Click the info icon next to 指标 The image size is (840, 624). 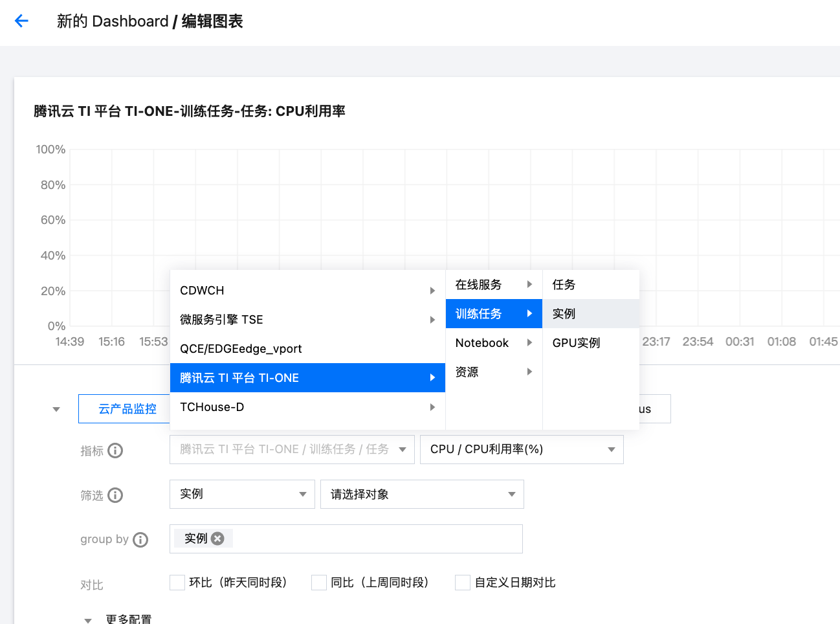(115, 451)
